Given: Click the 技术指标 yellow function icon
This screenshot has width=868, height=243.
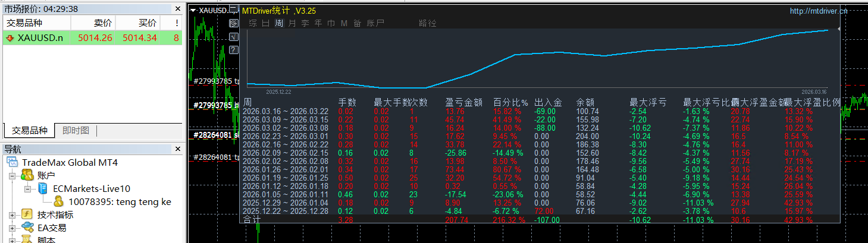Looking at the screenshot, I should coord(27,215).
